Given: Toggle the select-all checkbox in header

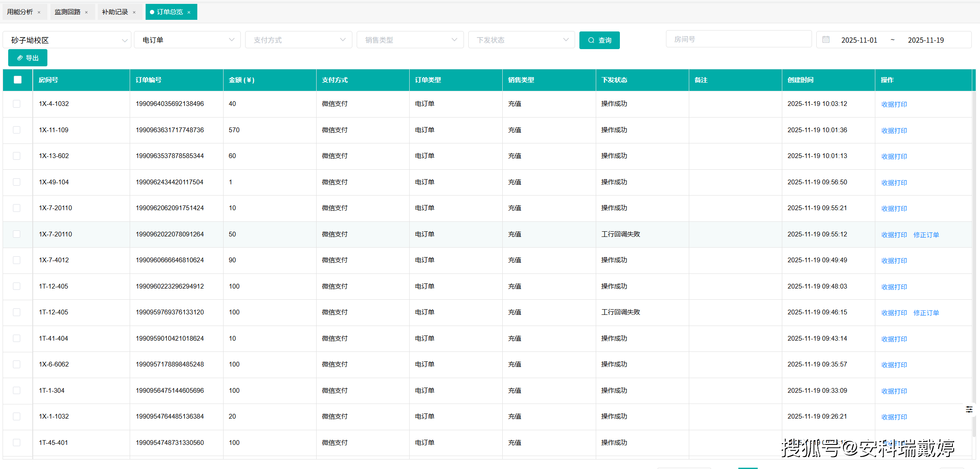Looking at the screenshot, I should [x=18, y=80].
